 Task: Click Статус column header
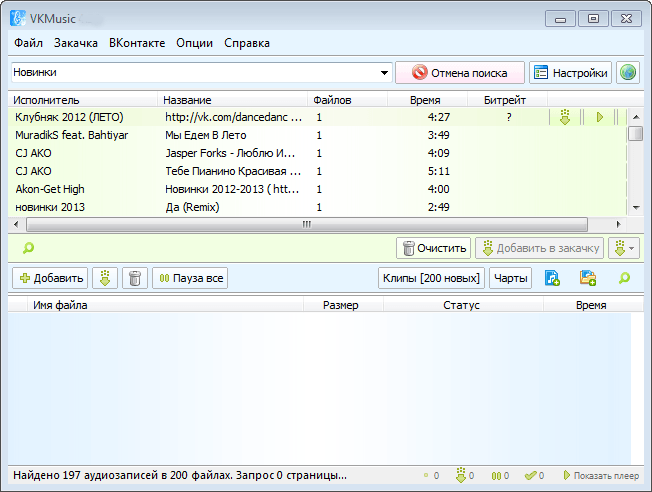(463, 305)
